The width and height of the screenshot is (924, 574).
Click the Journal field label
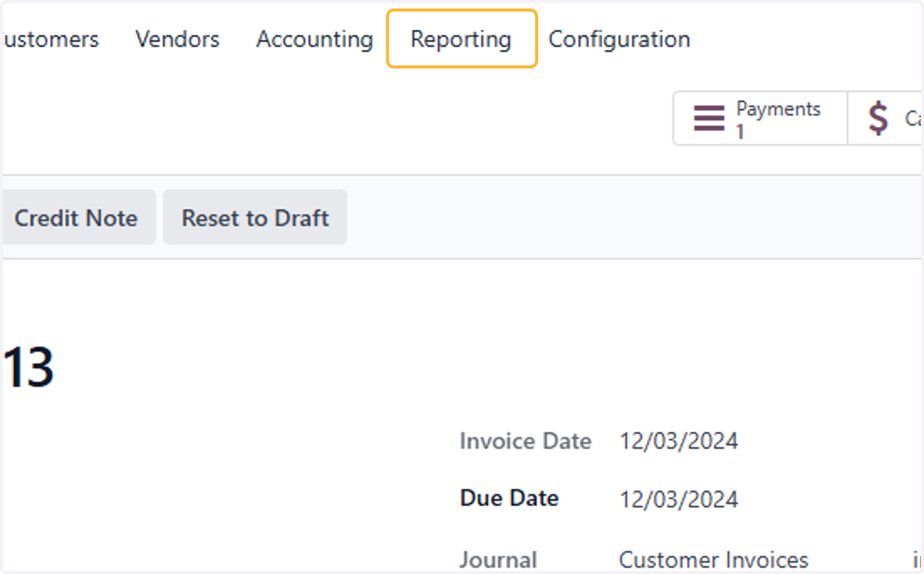pos(498,560)
